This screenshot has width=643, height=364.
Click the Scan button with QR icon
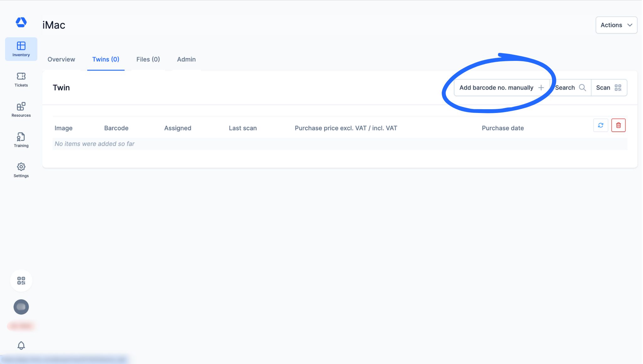coord(609,88)
